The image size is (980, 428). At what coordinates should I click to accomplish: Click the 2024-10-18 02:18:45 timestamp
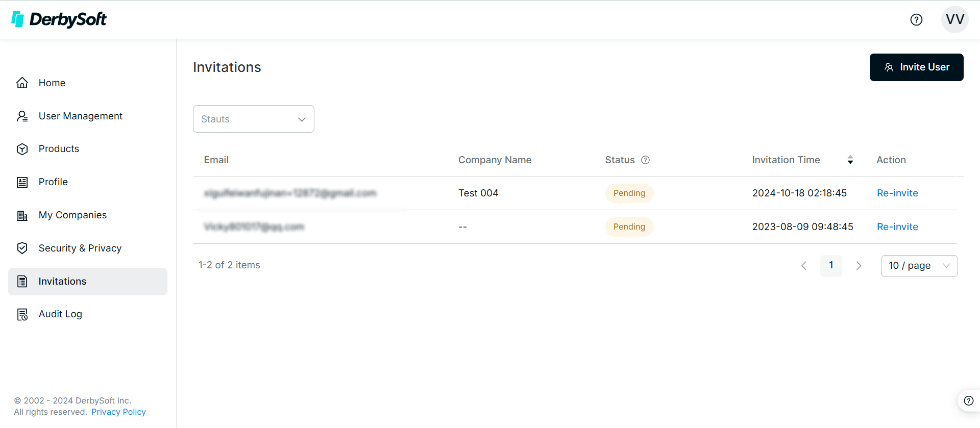pos(799,193)
